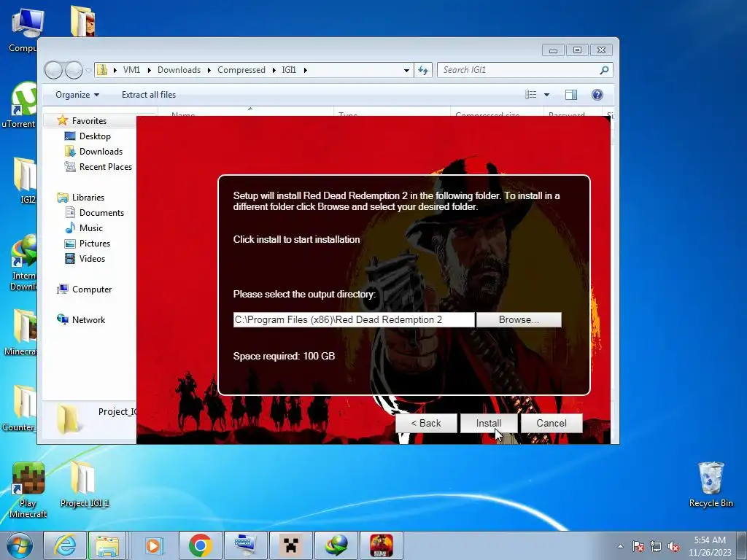Open the clock showing 5:54 AM
747x560 pixels.
[710, 546]
